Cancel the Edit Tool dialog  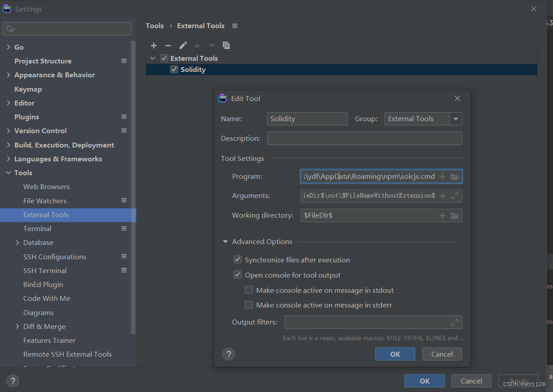click(x=442, y=354)
